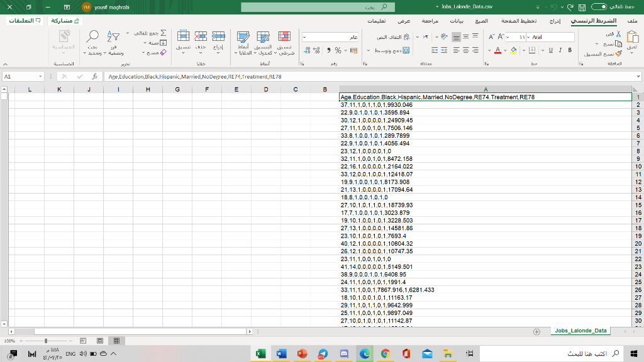Apply yellow fill color to the cell
This screenshot has width=644, height=362.
(x=513, y=50)
